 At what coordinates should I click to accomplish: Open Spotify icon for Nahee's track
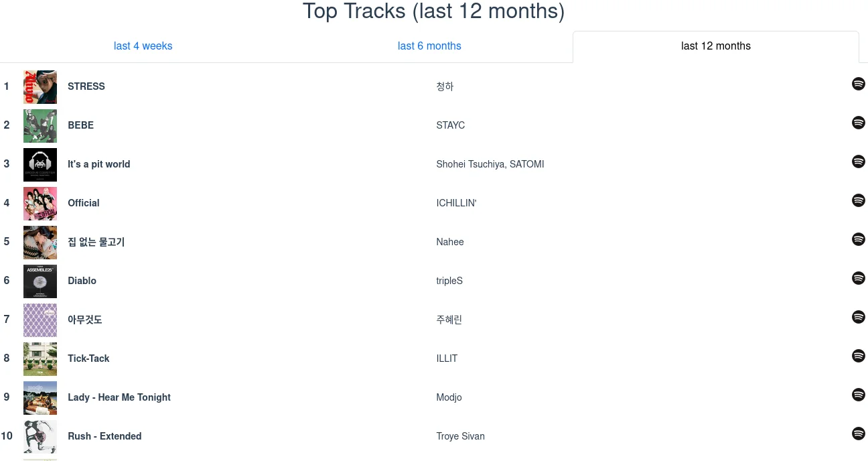pos(858,239)
